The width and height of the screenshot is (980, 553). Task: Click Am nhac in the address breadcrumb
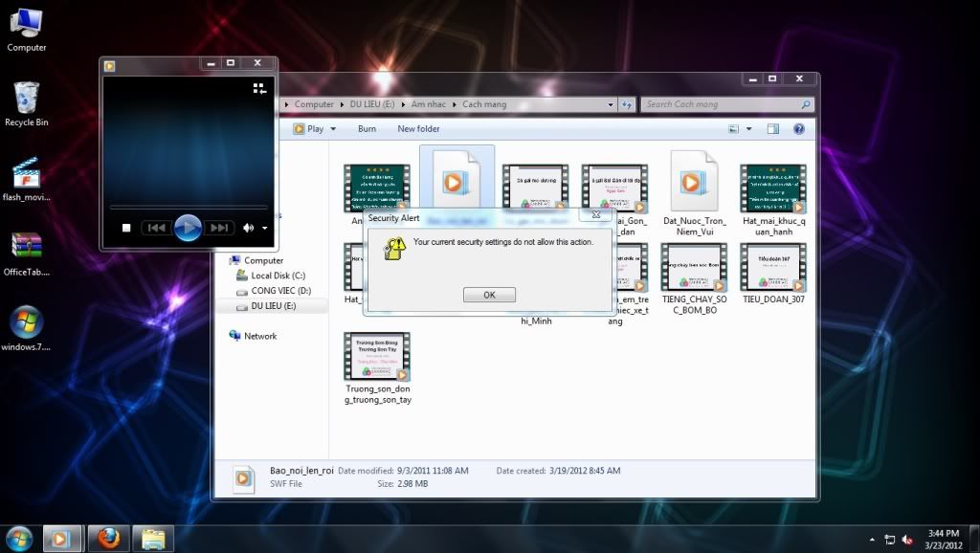(x=428, y=104)
